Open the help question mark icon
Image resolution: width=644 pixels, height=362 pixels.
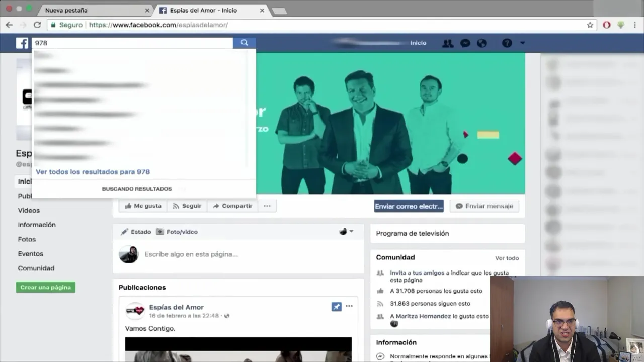[x=507, y=43]
